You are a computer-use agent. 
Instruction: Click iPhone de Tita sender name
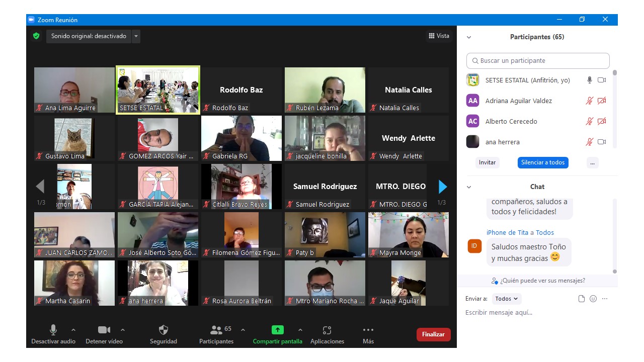(507, 233)
